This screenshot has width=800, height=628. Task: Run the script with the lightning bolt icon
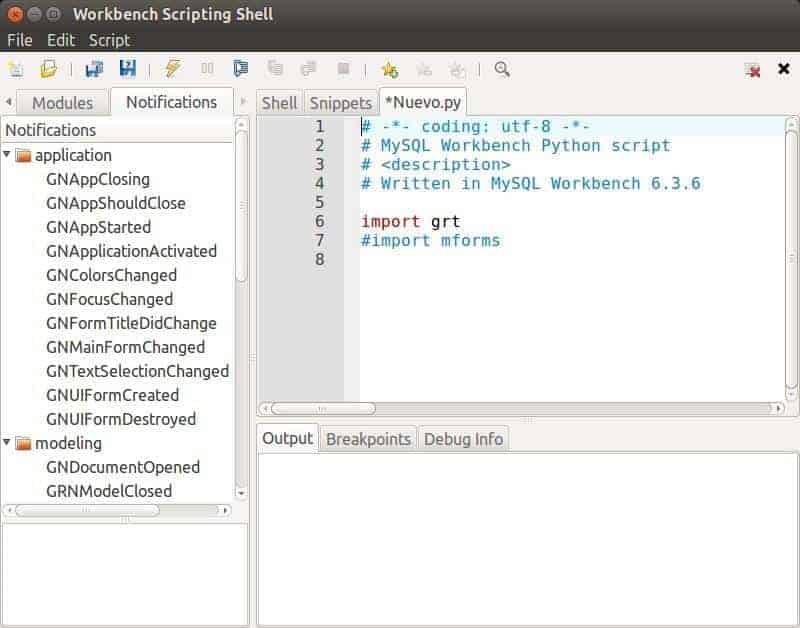coord(172,68)
